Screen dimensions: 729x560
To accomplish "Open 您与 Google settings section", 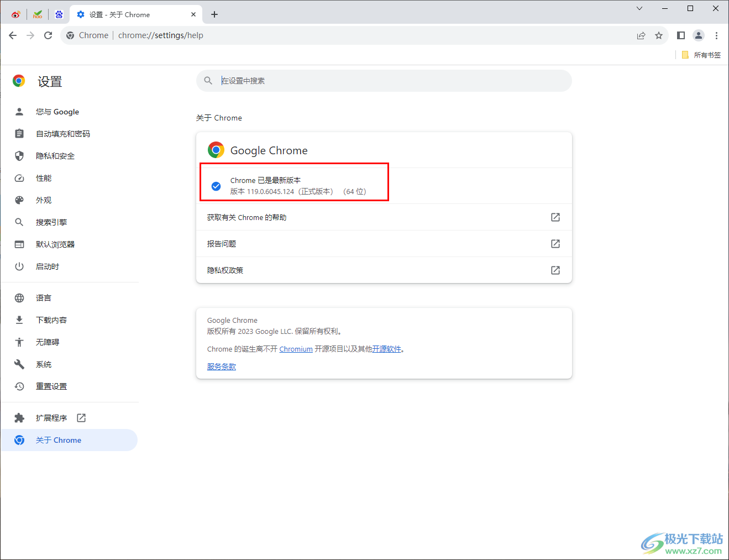I will click(x=69, y=112).
